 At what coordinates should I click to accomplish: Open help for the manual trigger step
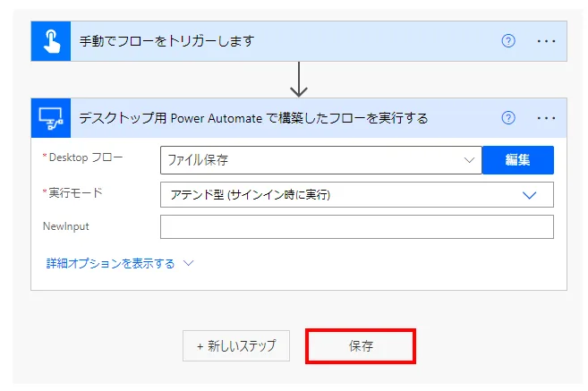pyautogui.click(x=508, y=41)
